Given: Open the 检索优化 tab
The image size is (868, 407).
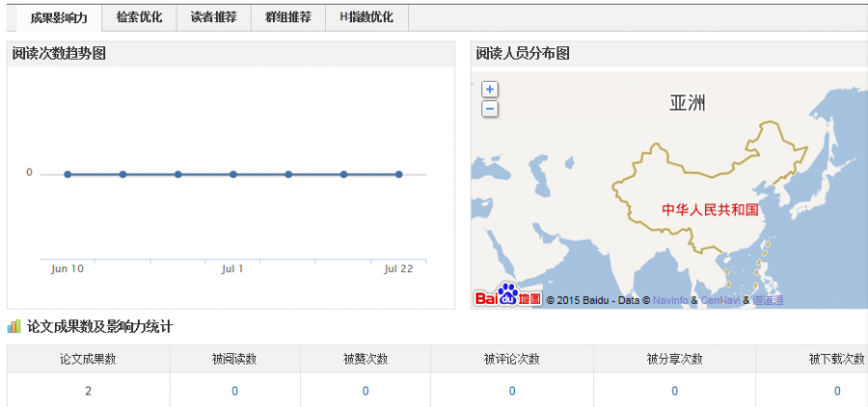Looking at the screenshot, I should click(139, 17).
